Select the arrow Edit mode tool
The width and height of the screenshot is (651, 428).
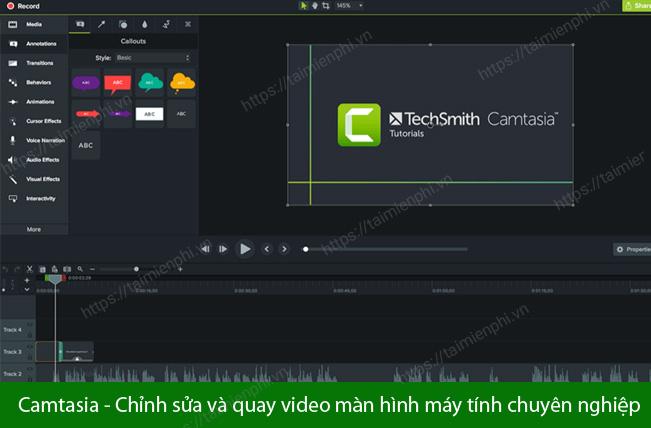pyautogui.click(x=303, y=6)
